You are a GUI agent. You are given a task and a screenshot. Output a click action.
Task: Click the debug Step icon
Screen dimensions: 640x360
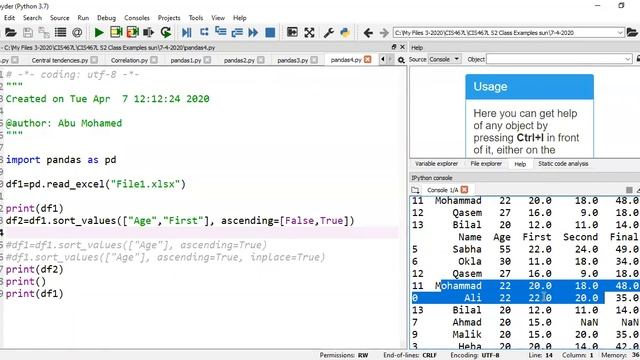(204, 32)
